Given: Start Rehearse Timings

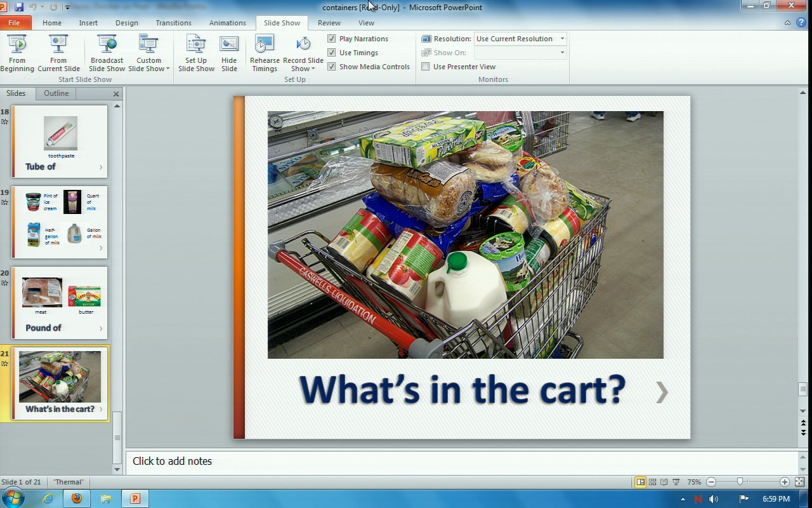Looking at the screenshot, I should click(265, 53).
